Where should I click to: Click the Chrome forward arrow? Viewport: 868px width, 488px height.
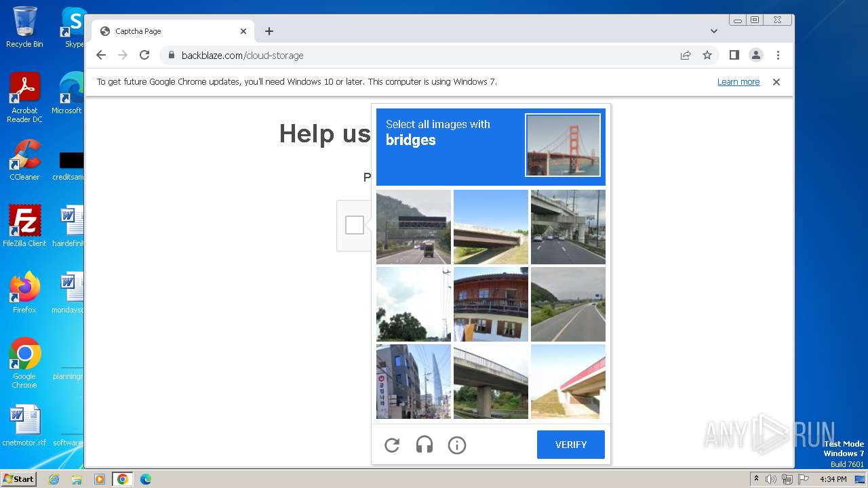point(123,55)
